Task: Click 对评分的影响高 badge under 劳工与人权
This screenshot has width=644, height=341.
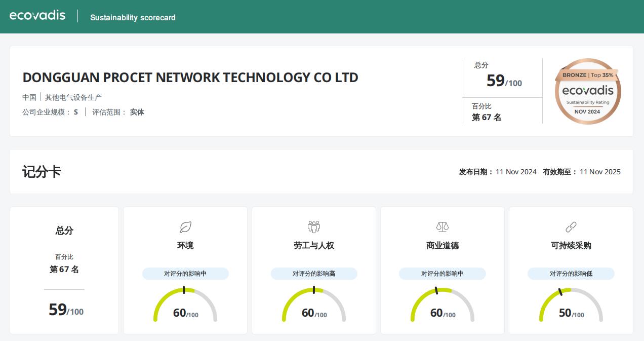Action: 314,274
